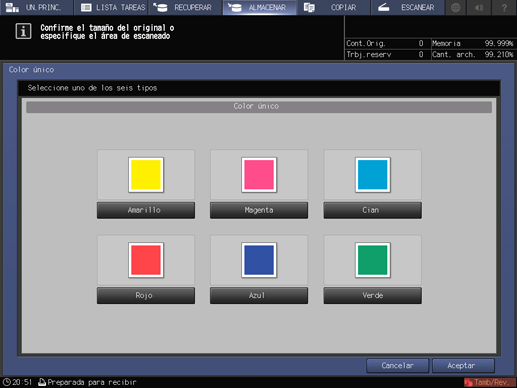Click Aceptar to confirm the color
The width and height of the screenshot is (517, 388).
[x=463, y=366]
